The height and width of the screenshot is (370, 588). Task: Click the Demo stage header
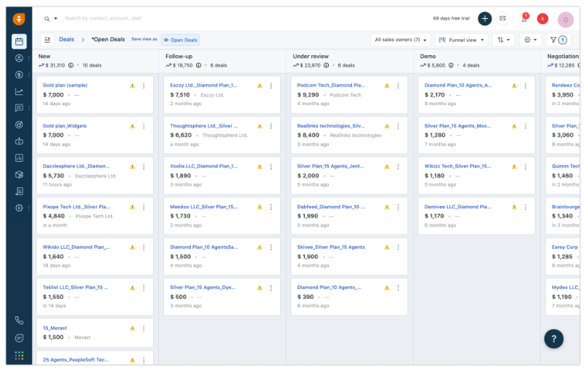coord(428,57)
